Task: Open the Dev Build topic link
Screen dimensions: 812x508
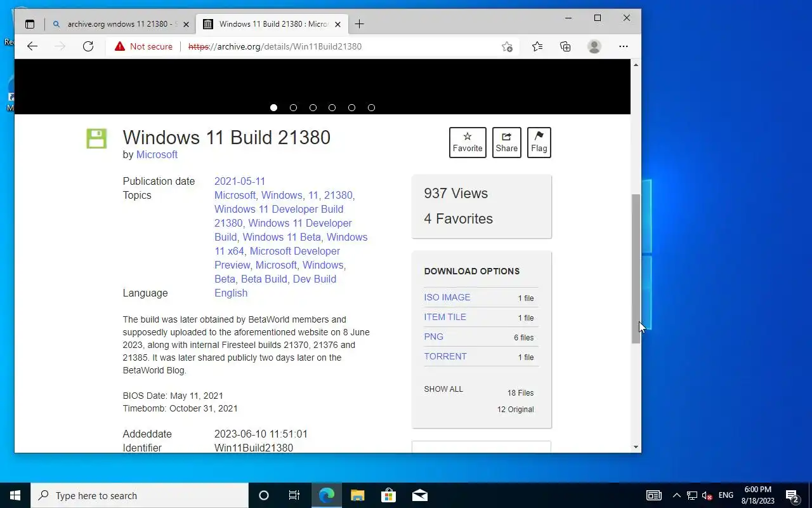Action: (x=315, y=279)
